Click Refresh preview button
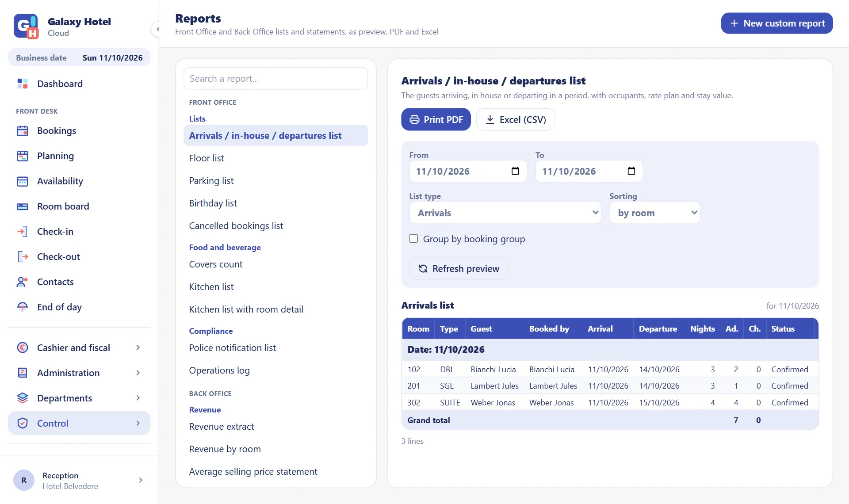 point(459,269)
